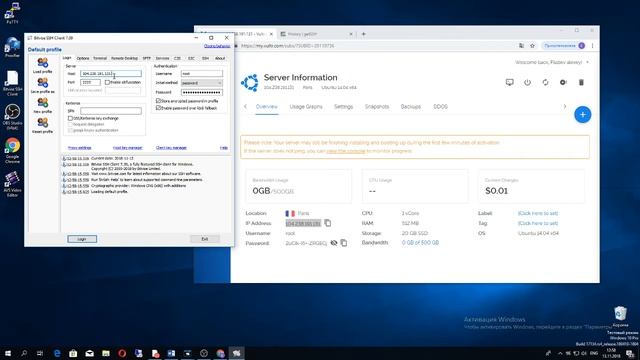Click the taskbar search icon
The image size is (640, 360).
[x=24, y=353]
